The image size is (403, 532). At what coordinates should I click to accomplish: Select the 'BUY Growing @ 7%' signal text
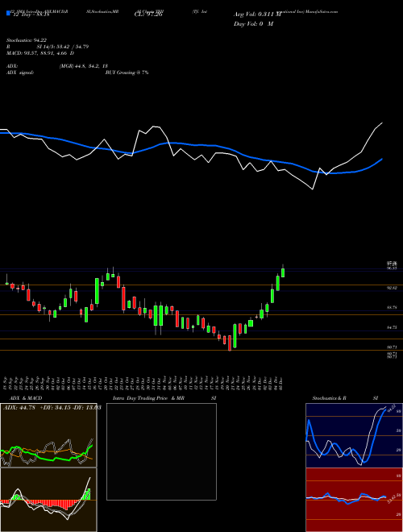tap(127, 73)
